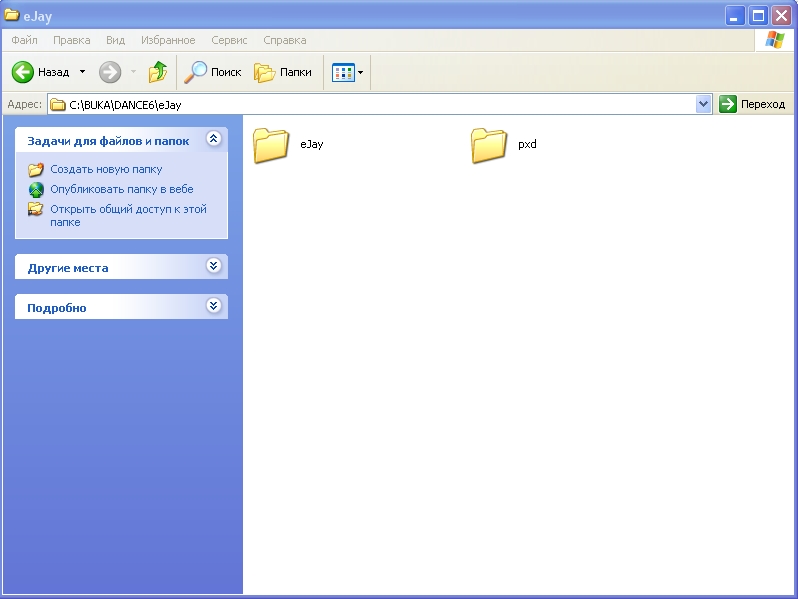The image size is (798, 599).
Task: Click the share folder task icon
Action: point(36,209)
